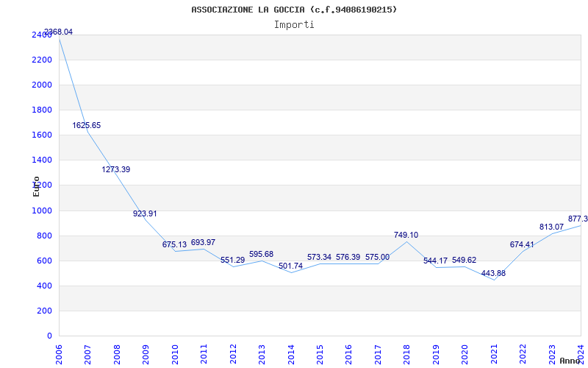588x368 pixels.
Task: Click the 2012 x-axis year label
Action: pyautogui.click(x=233, y=353)
